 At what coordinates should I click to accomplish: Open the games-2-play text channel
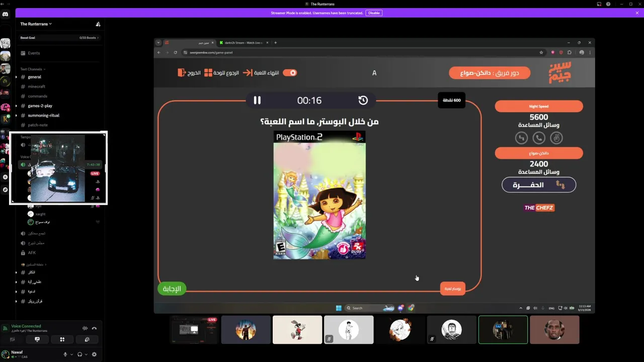tap(59, 106)
